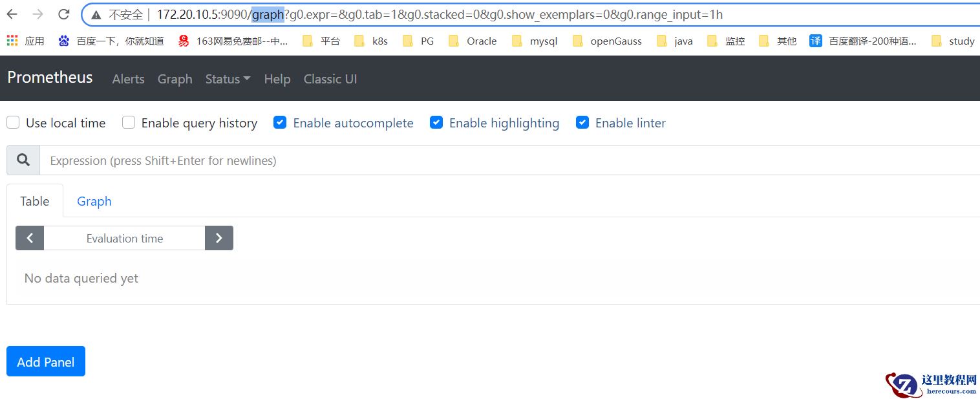Click the search magnifier icon beside expression
This screenshot has width=980, height=399.
tap(23, 160)
